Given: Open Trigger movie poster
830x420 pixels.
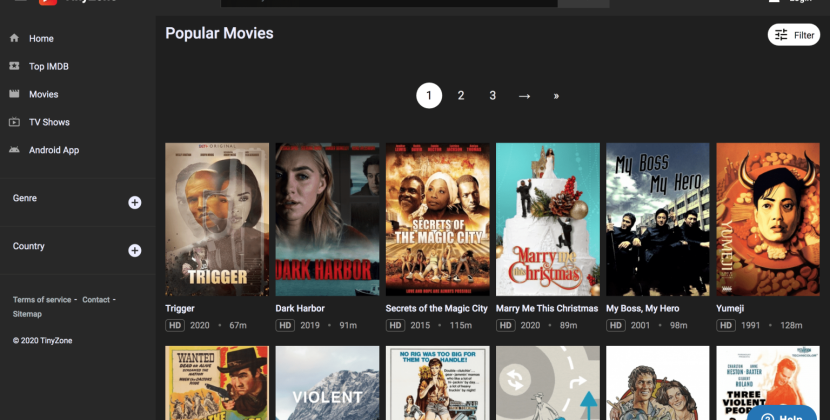Looking at the screenshot, I should coord(217,219).
